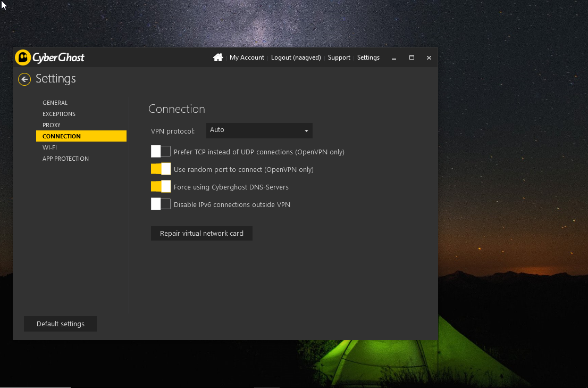Image resolution: width=588 pixels, height=388 pixels.
Task: Open the Support page
Action: tap(339, 57)
